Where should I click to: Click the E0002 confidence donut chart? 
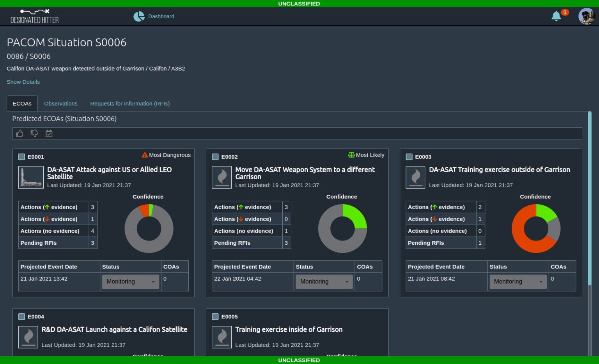(x=342, y=228)
